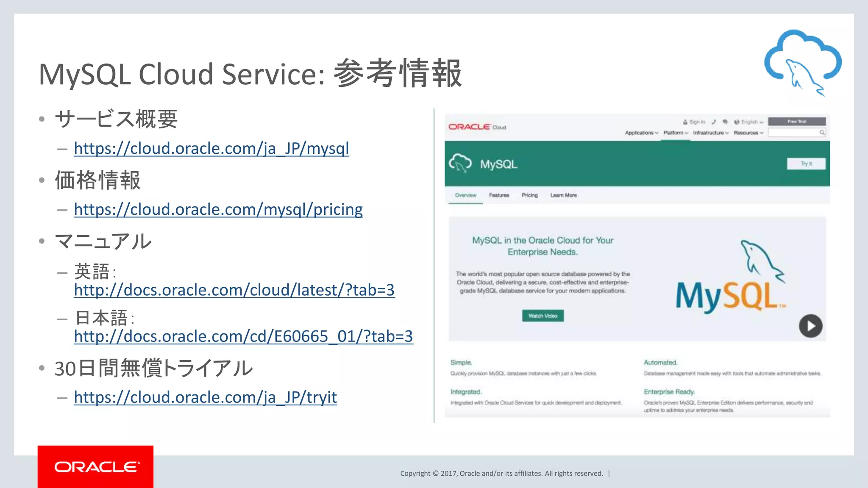The image size is (868, 488).
Task: Select the Pricing tab
Action: pos(529,195)
